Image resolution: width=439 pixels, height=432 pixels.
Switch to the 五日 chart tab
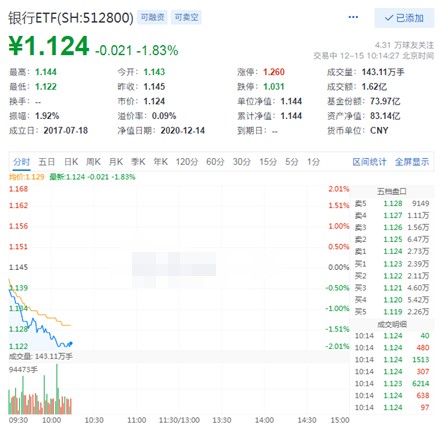pyautogui.click(x=46, y=162)
